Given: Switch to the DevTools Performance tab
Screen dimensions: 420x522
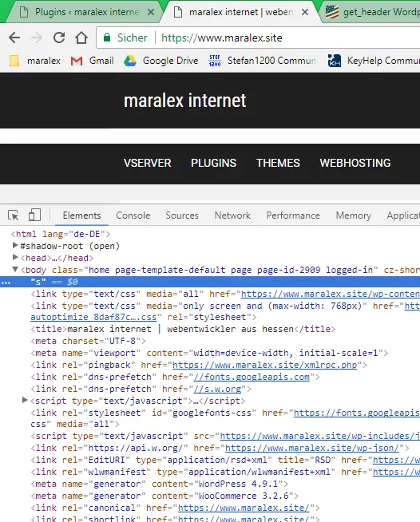Looking at the screenshot, I should [x=293, y=216].
